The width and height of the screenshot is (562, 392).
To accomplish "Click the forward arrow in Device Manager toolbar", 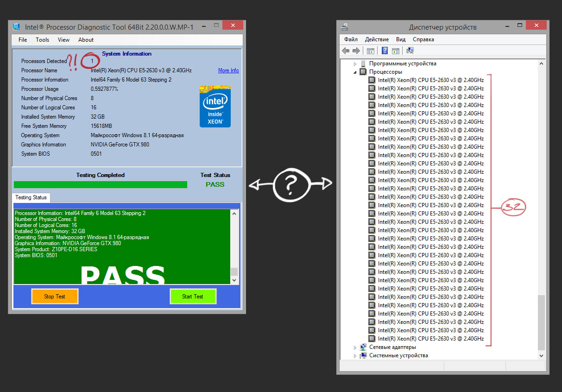I will click(356, 51).
